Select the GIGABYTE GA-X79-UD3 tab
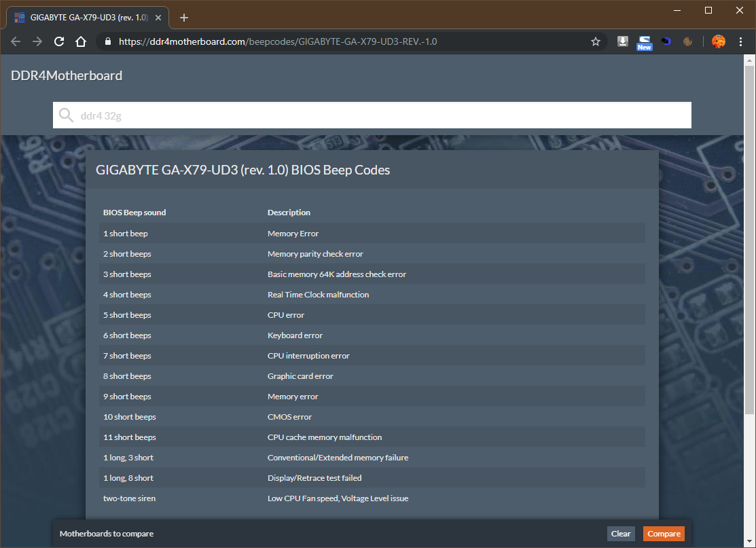 point(87,18)
